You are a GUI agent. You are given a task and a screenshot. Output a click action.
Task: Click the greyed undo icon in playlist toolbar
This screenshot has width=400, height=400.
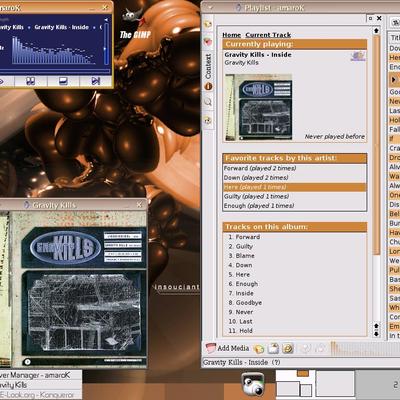pos(305,349)
